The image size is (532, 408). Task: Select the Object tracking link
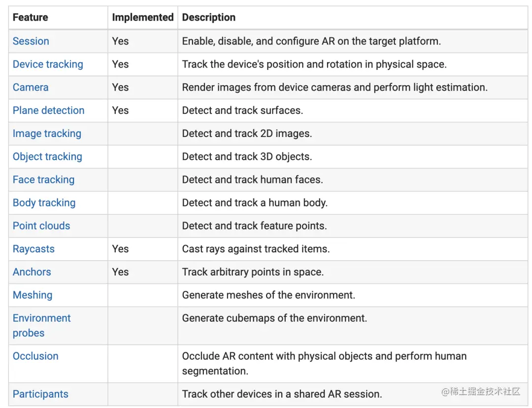click(47, 157)
